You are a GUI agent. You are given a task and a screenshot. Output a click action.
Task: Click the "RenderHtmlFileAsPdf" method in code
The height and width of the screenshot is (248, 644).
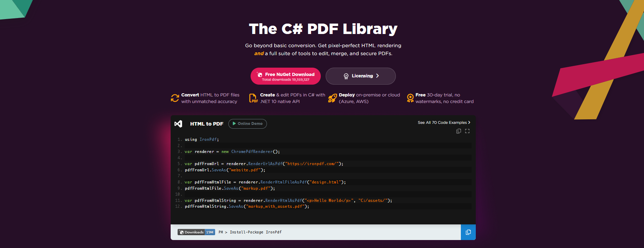point(284,182)
